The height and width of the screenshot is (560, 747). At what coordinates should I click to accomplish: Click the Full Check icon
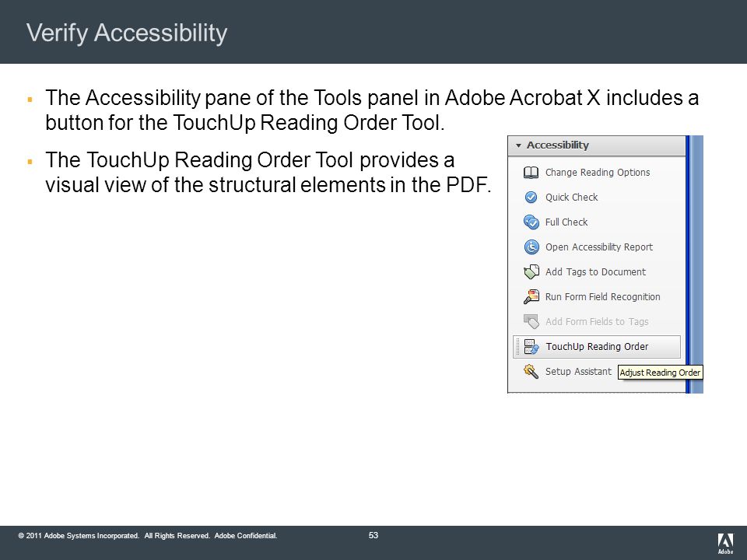click(x=531, y=222)
